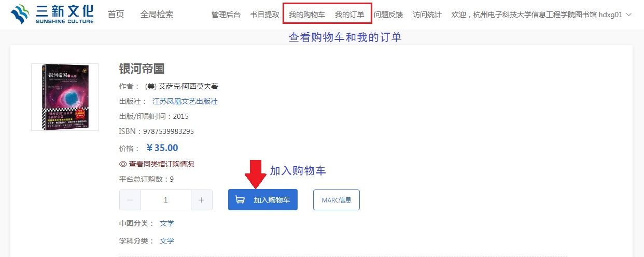Click the Sunshine Culture logo
This screenshot has width=644, height=257.
tap(52, 15)
